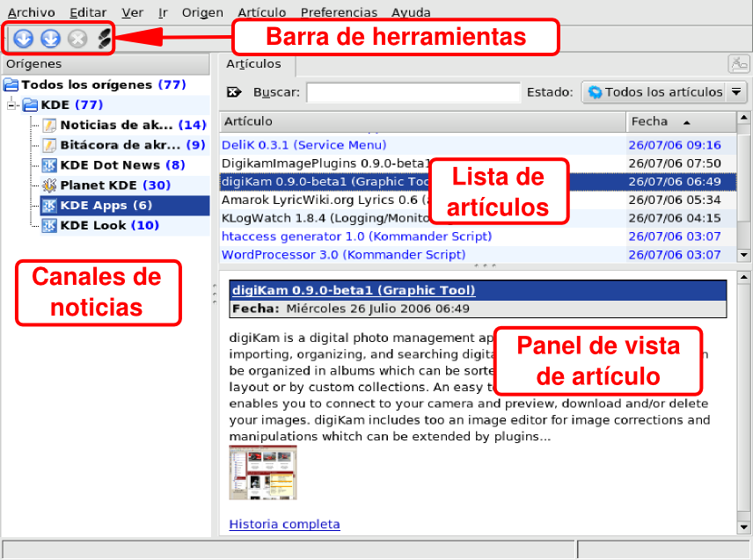Click the footprints icon in the toolbar

[104, 38]
